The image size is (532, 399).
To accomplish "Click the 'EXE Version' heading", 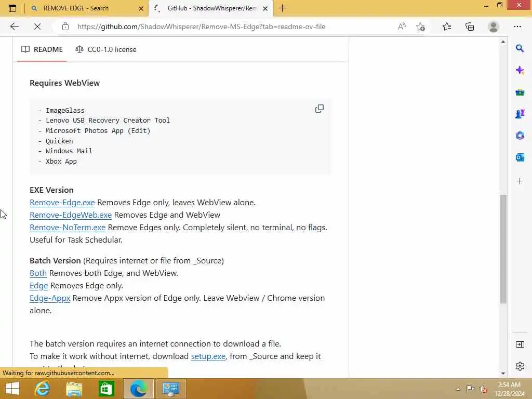I will click(x=51, y=190).
